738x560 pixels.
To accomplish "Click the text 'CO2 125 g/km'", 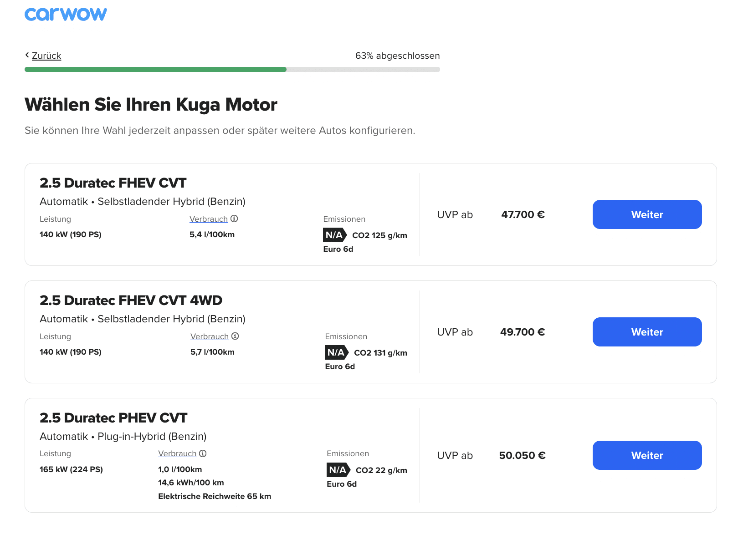I will point(379,235).
